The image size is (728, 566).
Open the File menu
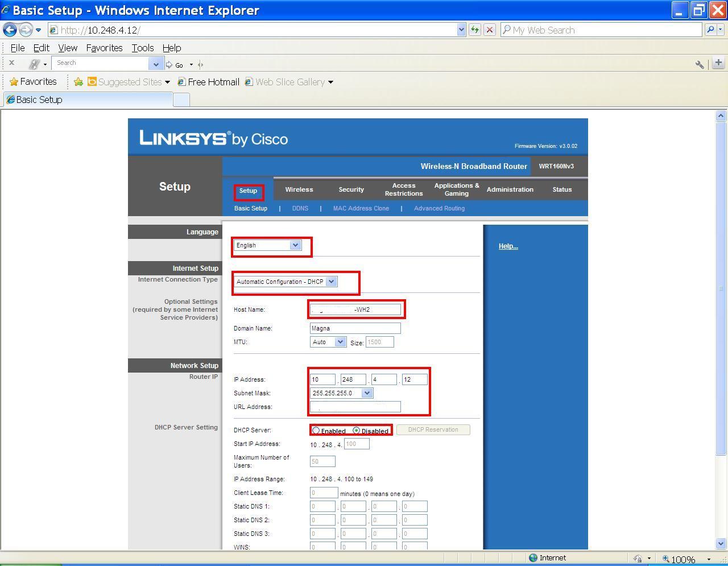[x=17, y=48]
